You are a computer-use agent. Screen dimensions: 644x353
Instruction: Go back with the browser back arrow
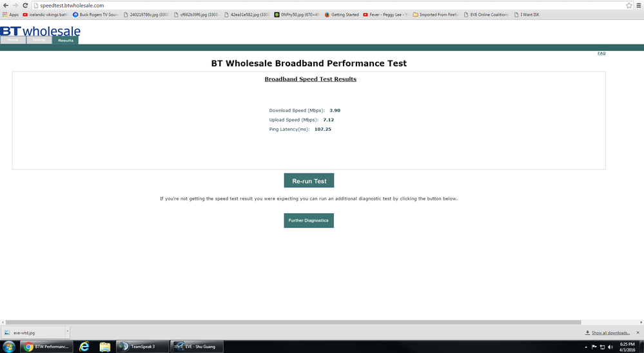pos(6,5)
